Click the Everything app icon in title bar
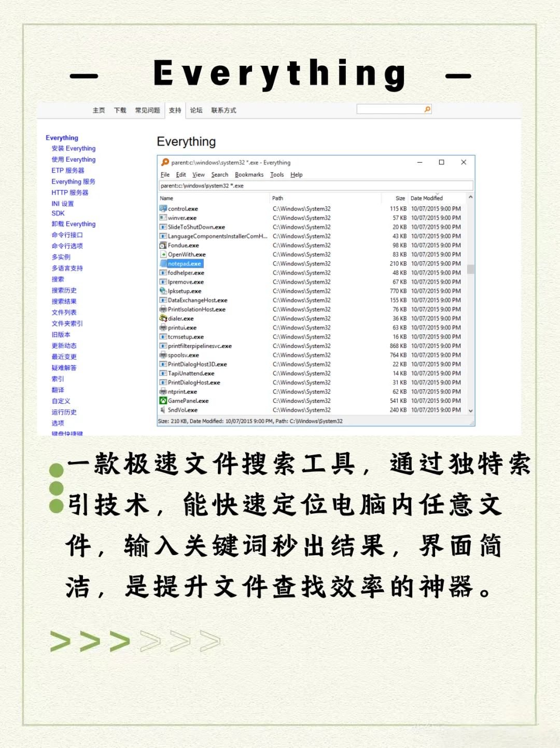Screen dimensions: 560x748 (x=165, y=162)
